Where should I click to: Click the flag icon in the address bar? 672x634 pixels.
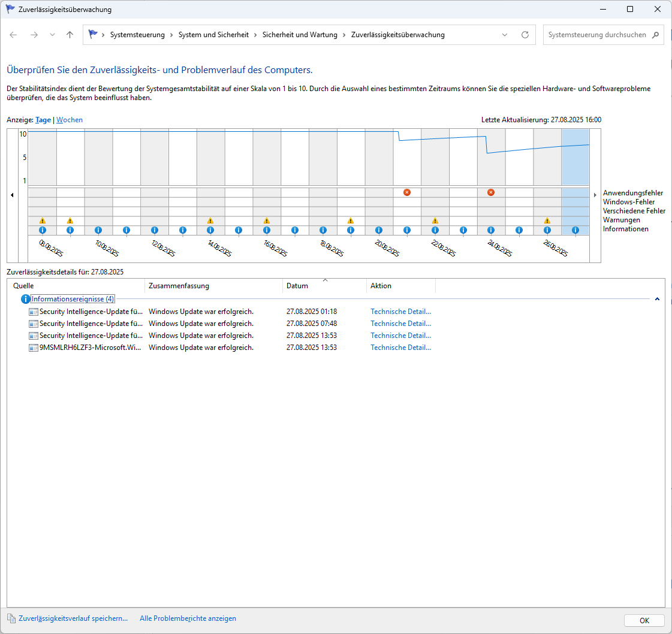tap(92, 34)
